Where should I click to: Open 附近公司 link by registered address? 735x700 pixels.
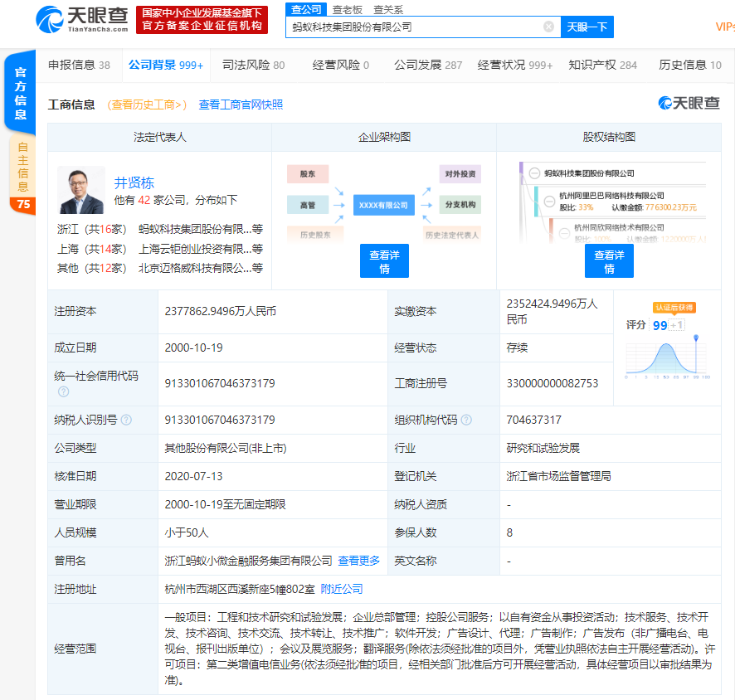pos(342,589)
